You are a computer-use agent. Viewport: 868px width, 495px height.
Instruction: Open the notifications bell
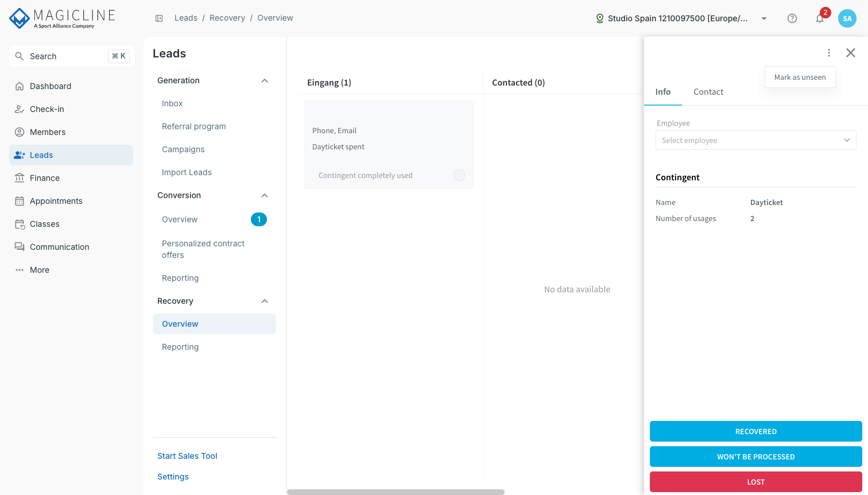[x=820, y=18]
